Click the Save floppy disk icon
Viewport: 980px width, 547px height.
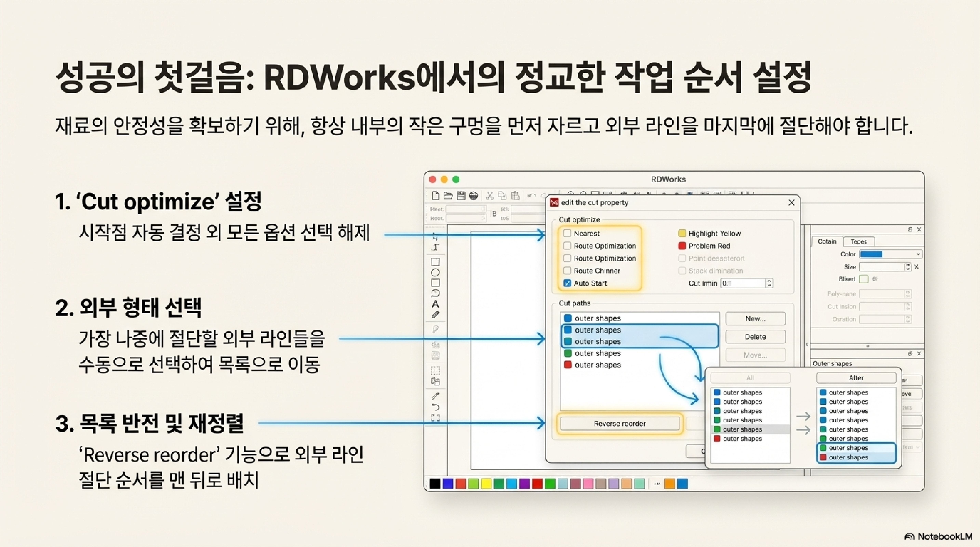pyautogui.click(x=461, y=196)
